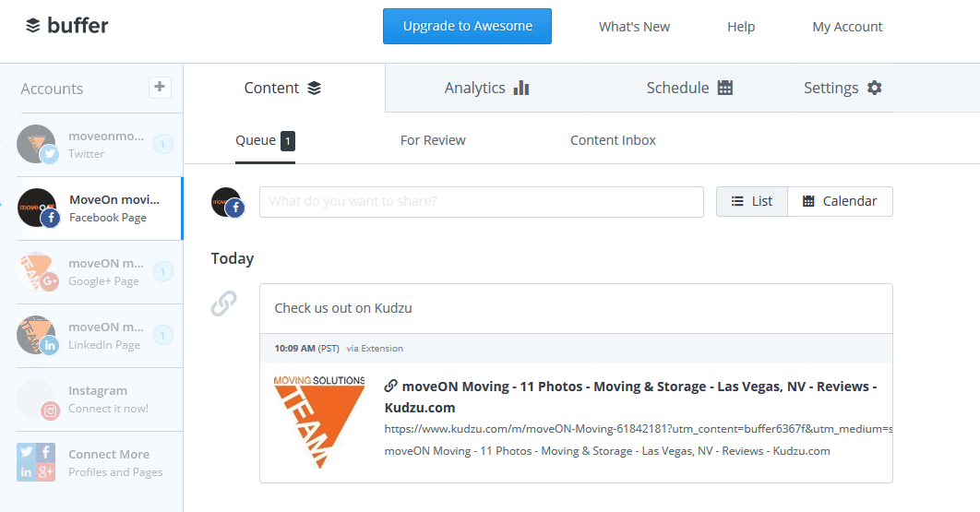Select the Google+ Page account avatar
Screen dimensions: 980x512
(x=37, y=272)
